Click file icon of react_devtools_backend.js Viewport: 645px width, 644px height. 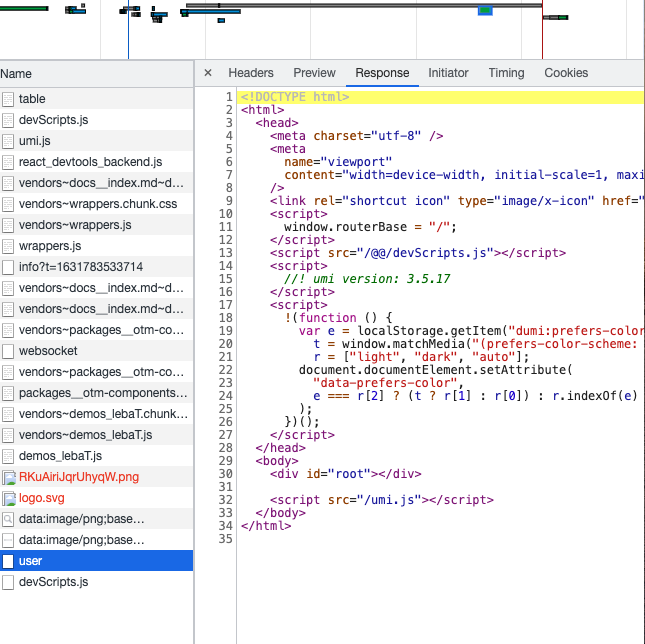click(x=8, y=162)
